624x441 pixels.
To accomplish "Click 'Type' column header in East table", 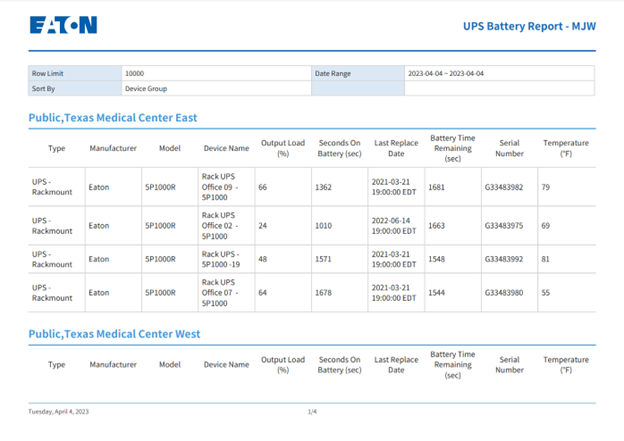I will tap(57, 148).
